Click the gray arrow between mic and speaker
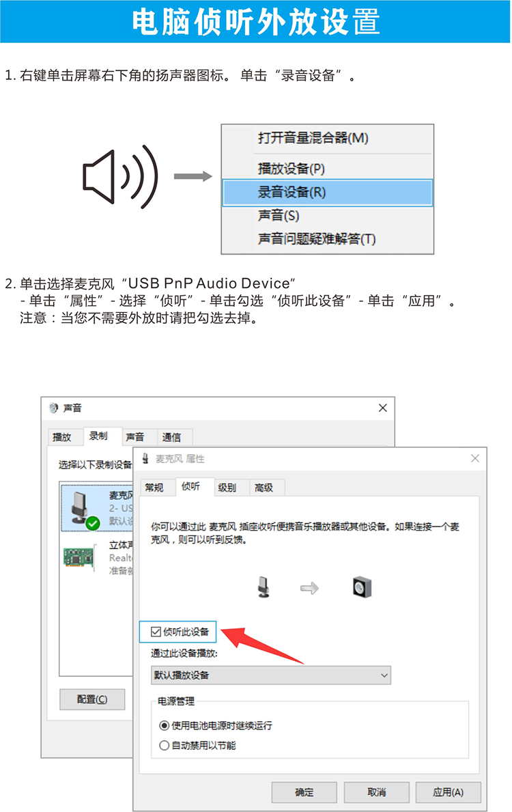 pos(309,588)
